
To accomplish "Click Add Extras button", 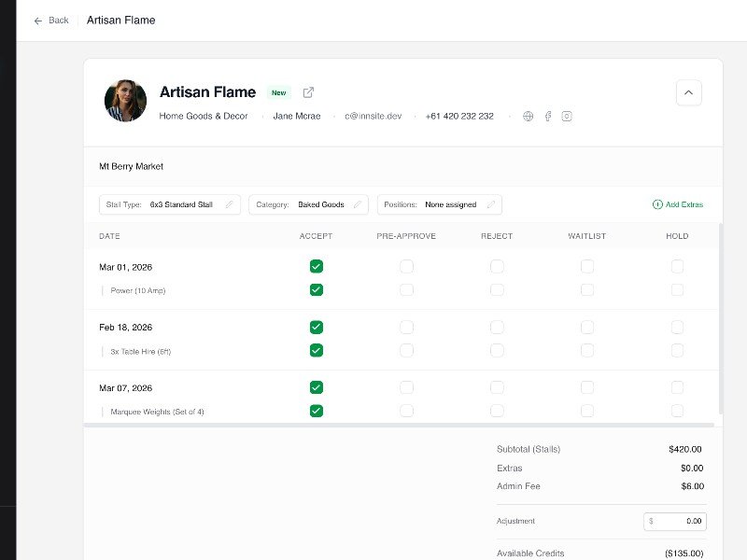I will 678,204.
